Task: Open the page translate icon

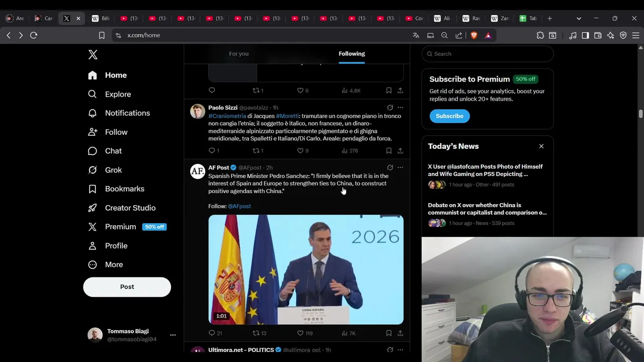Action: pos(416,35)
